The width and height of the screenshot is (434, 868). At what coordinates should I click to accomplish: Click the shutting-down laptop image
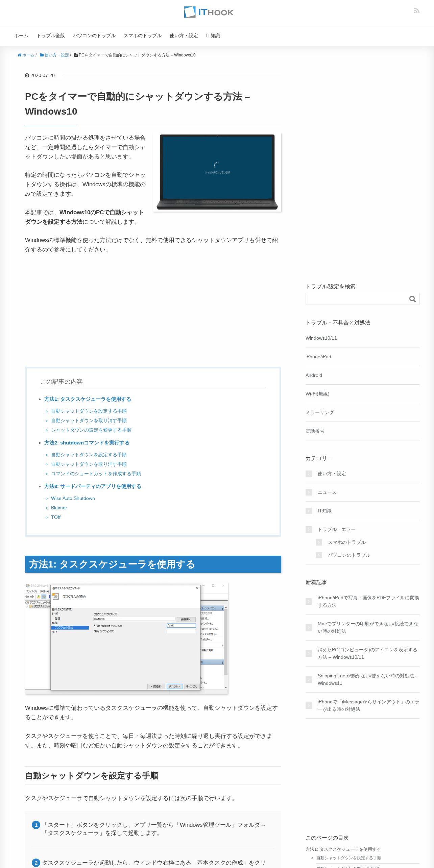[x=217, y=172]
